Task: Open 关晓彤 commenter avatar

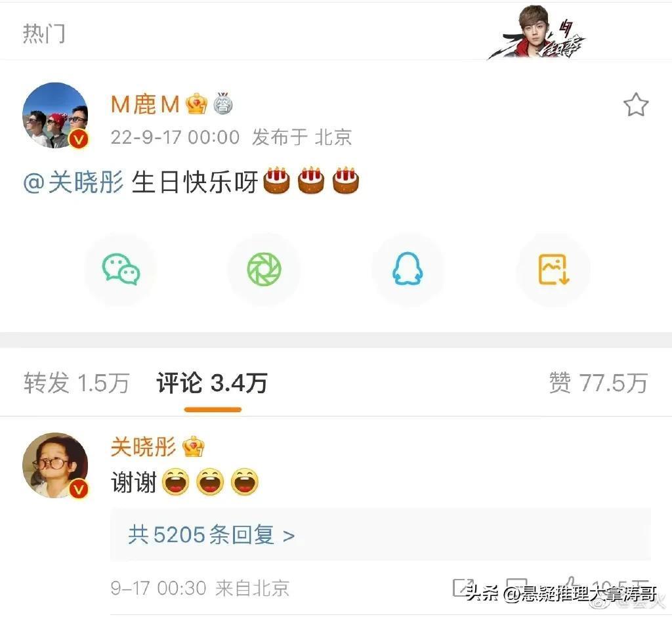Action: click(55, 465)
